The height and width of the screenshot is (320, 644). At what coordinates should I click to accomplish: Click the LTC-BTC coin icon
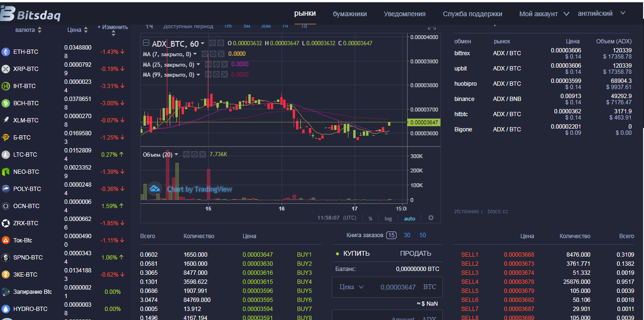pos(6,154)
